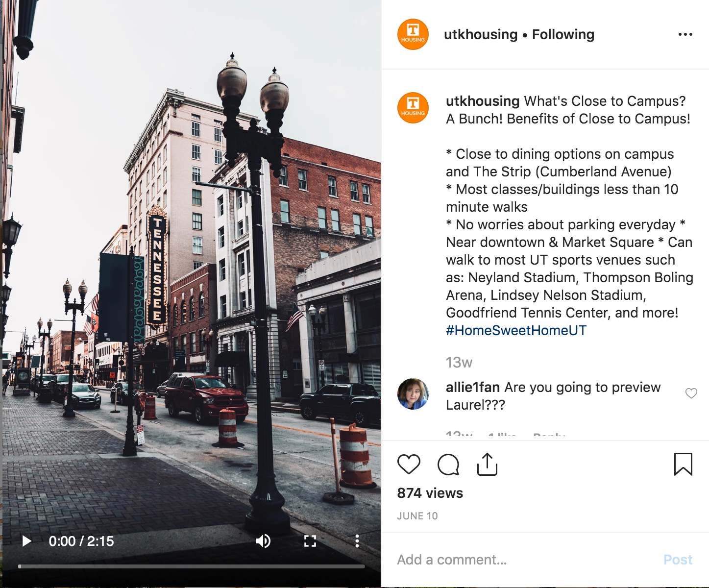Save post with bookmark icon
This screenshot has height=588, width=709.
point(683,464)
